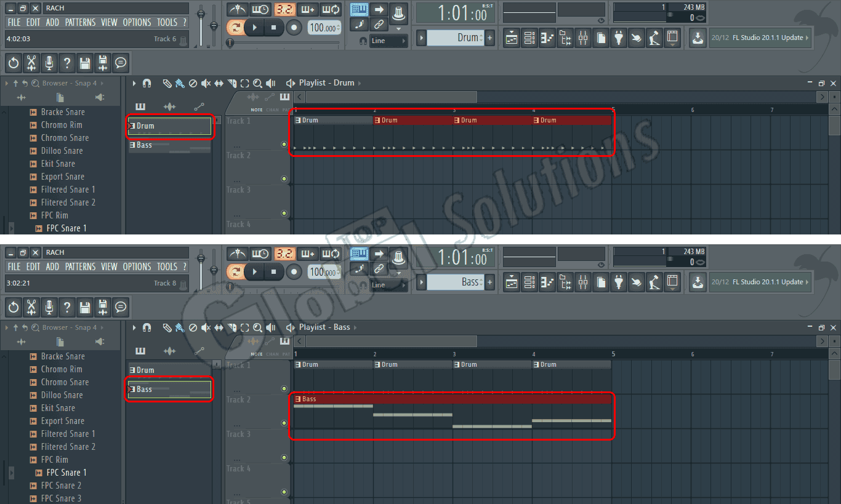
Task: Open the Channel rack
Action: click(x=529, y=38)
